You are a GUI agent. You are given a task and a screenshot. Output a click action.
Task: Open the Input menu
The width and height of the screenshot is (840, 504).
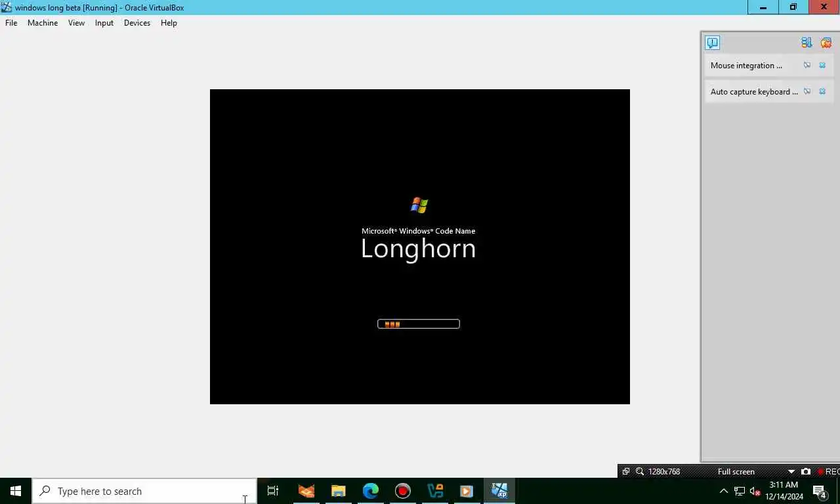pos(104,23)
